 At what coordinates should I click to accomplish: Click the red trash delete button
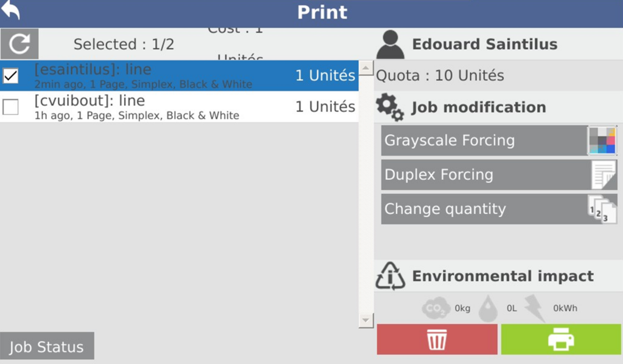click(437, 339)
